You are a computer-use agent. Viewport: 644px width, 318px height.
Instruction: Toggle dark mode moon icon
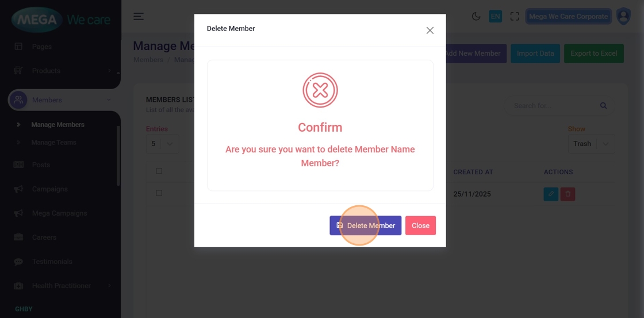476,16
